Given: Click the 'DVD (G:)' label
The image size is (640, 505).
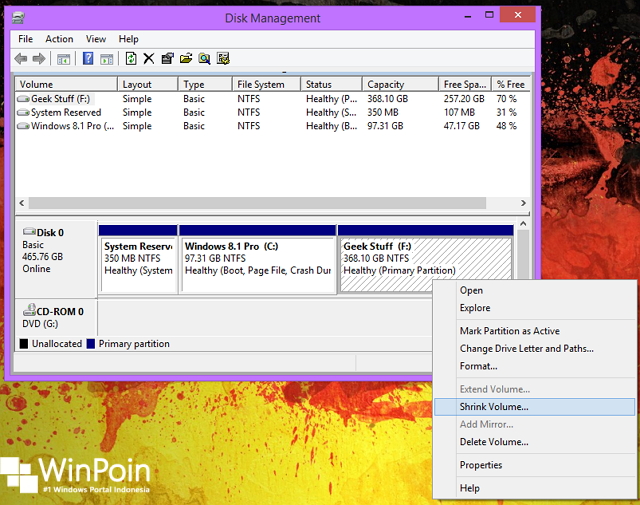Looking at the screenshot, I should (x=40, y=324).
